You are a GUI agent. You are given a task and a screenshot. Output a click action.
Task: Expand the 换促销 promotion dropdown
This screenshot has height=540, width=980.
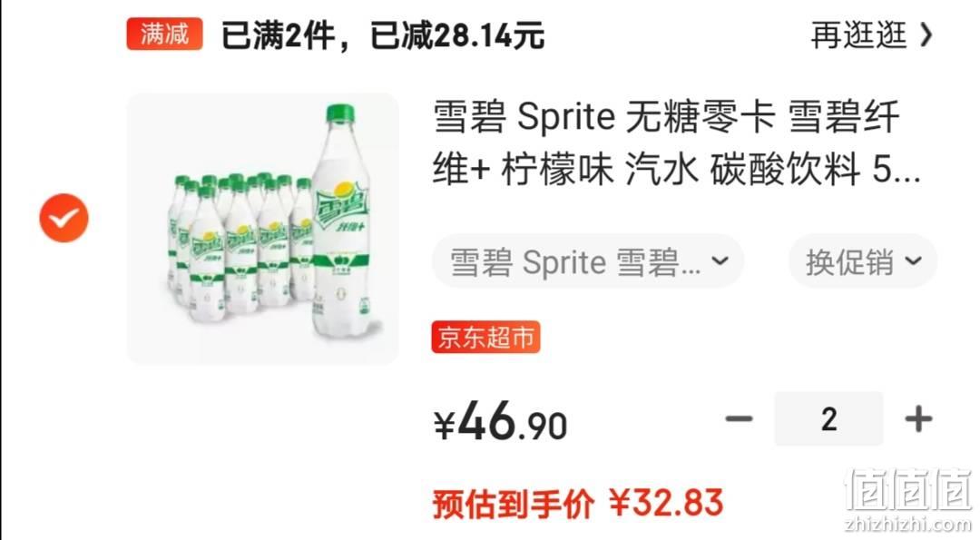click(863, 261)
